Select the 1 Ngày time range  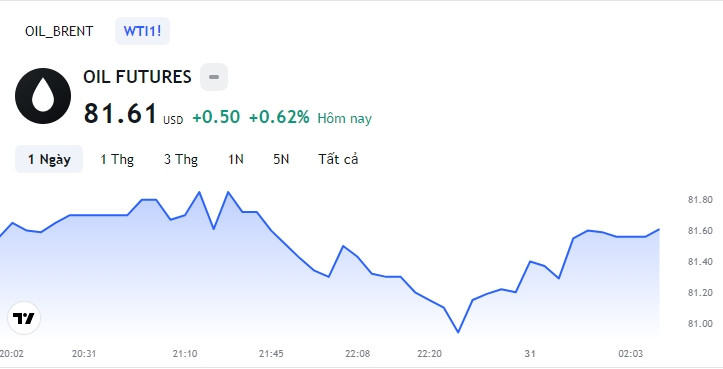click(49, 159)
